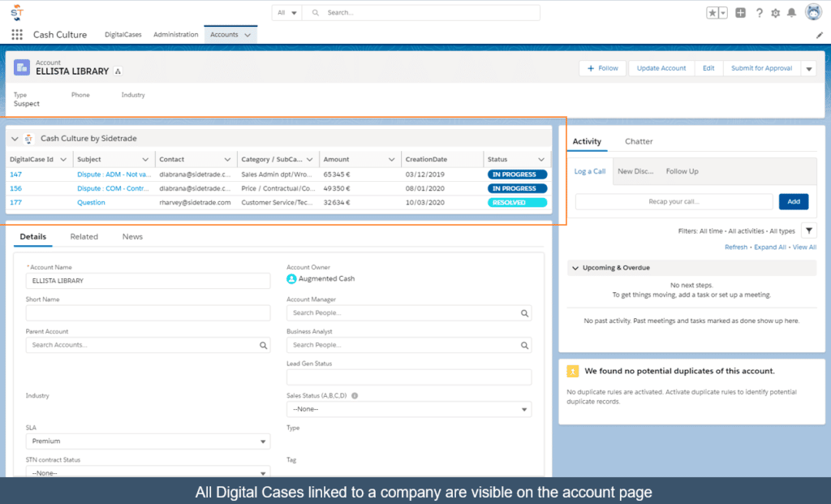831x504 pixels.
Task: Open DigitalCase 147 link
Action: click(16, 174)
